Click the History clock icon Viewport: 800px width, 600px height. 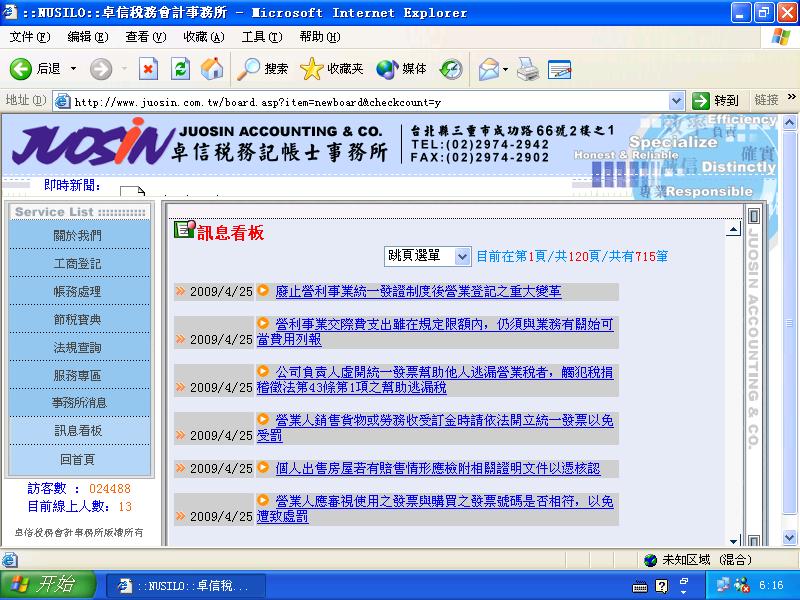[x=451, y=69]
